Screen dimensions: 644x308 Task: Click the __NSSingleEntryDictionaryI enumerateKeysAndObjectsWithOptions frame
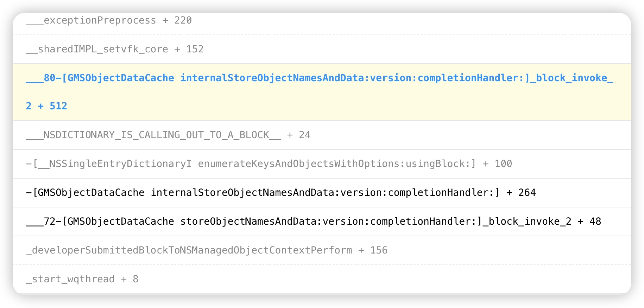point(322,164)
